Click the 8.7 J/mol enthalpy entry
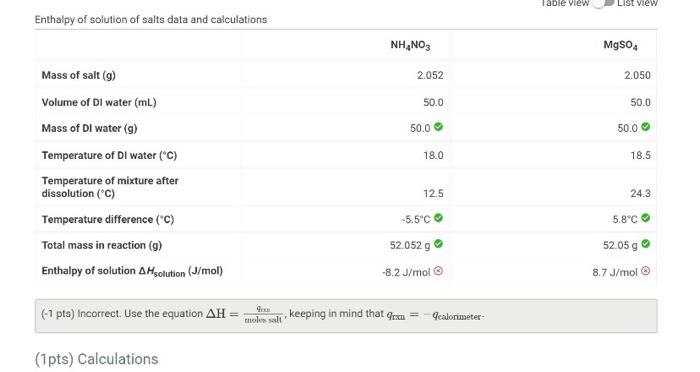This screenshot has width=700, height=372. (x=615, y=272)
